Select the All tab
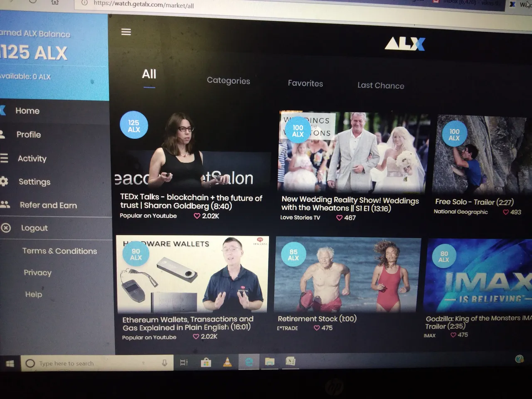This screenshot has height=399, width=532. tap(149, 74)
